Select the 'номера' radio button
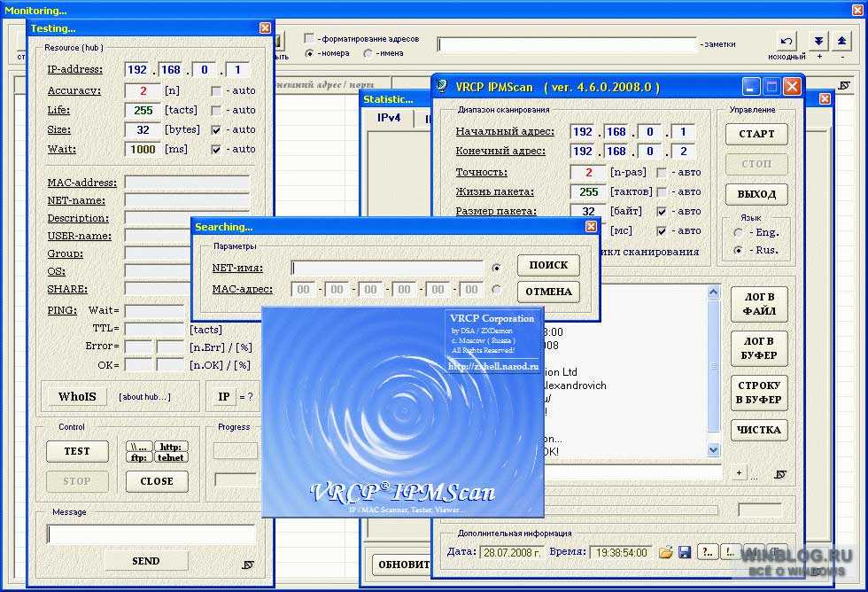This screenshot has width=868, height=592. (309, 53)
